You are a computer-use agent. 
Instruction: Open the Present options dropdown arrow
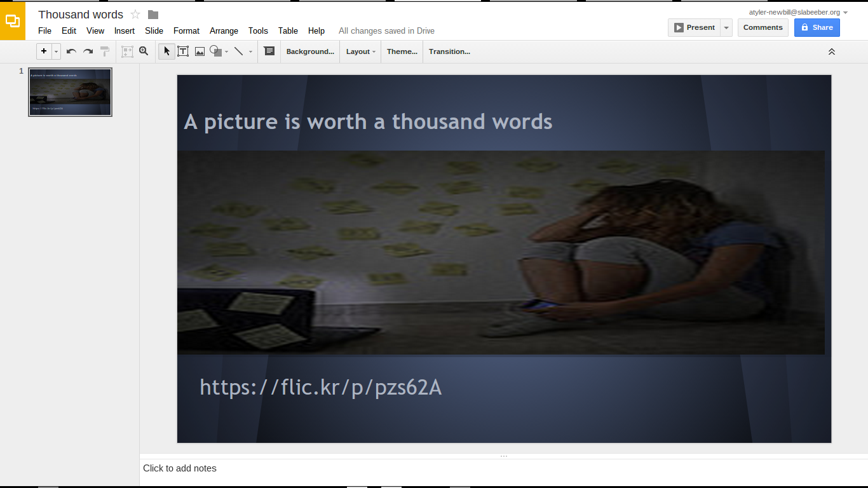pyautogui.click(x=726, y=27)
